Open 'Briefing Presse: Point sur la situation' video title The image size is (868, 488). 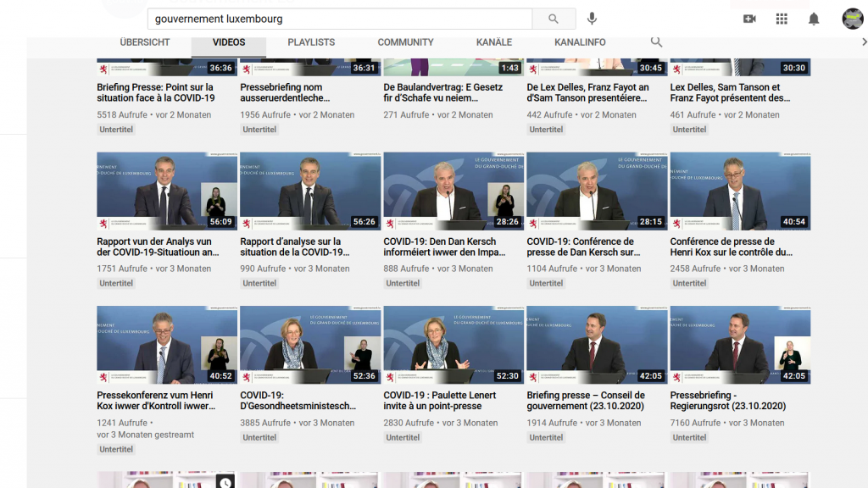(155, 92)
